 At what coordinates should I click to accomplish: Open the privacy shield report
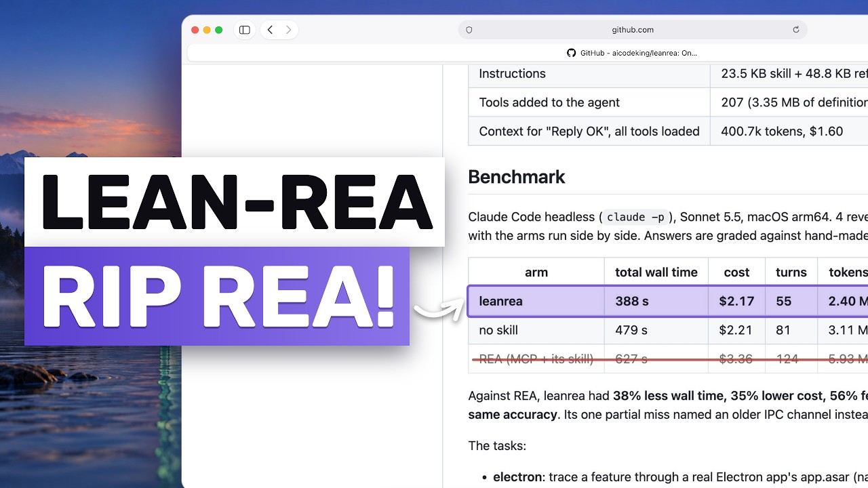[x=469, y=30]
